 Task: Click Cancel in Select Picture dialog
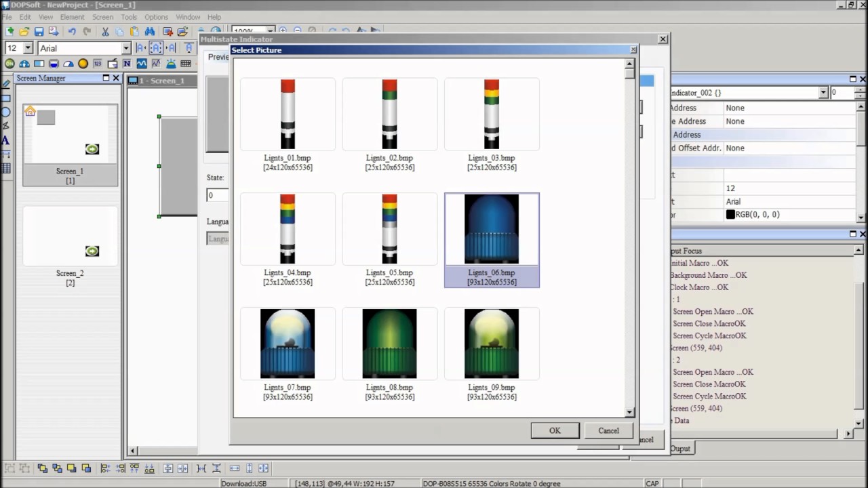tap(608, 430)
